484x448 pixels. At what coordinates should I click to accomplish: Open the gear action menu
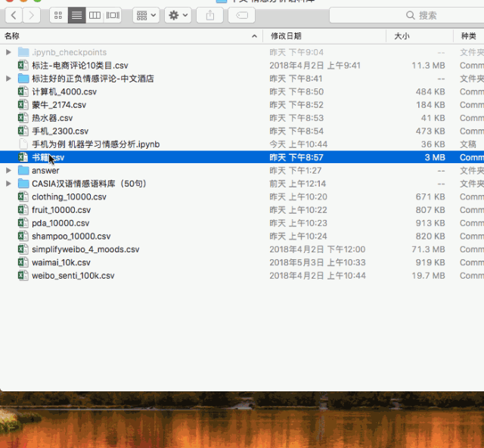pyautogui.click(x=178, y=15)
